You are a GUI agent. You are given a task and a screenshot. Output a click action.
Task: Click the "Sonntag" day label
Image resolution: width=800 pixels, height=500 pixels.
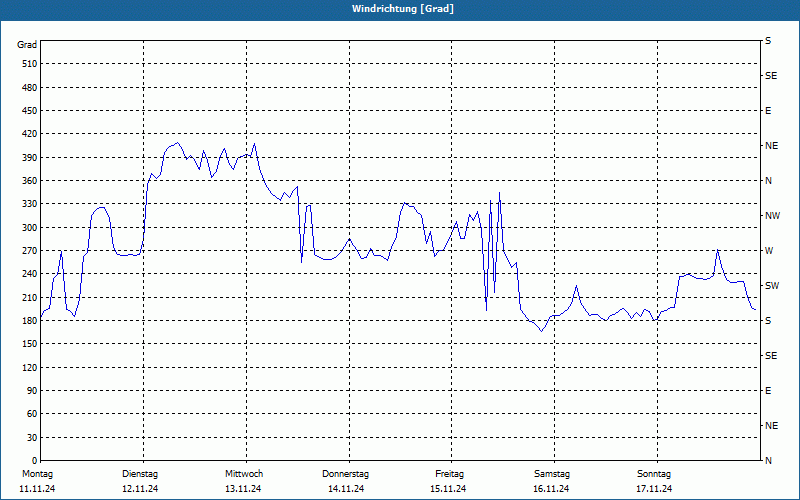pos(654,474)
